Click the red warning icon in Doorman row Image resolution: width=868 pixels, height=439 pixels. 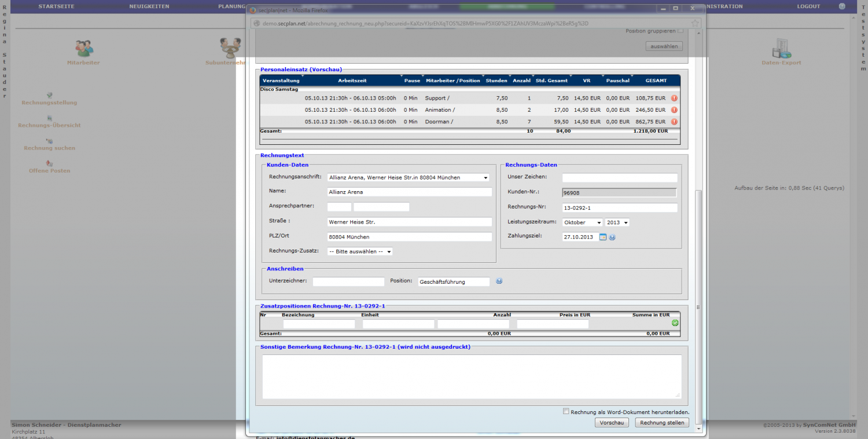(674, 122)
